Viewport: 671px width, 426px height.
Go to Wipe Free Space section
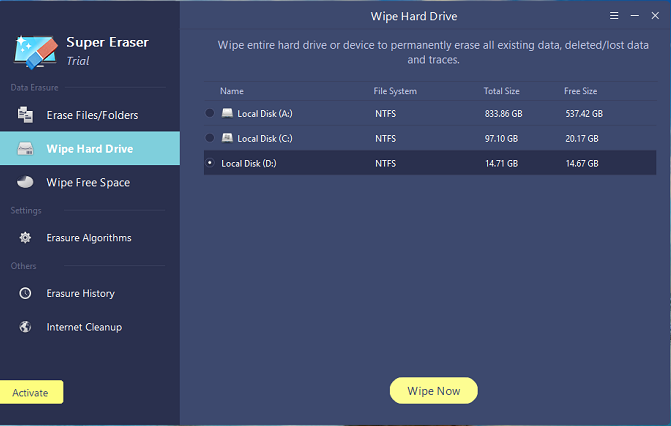[x=90, y=182]
